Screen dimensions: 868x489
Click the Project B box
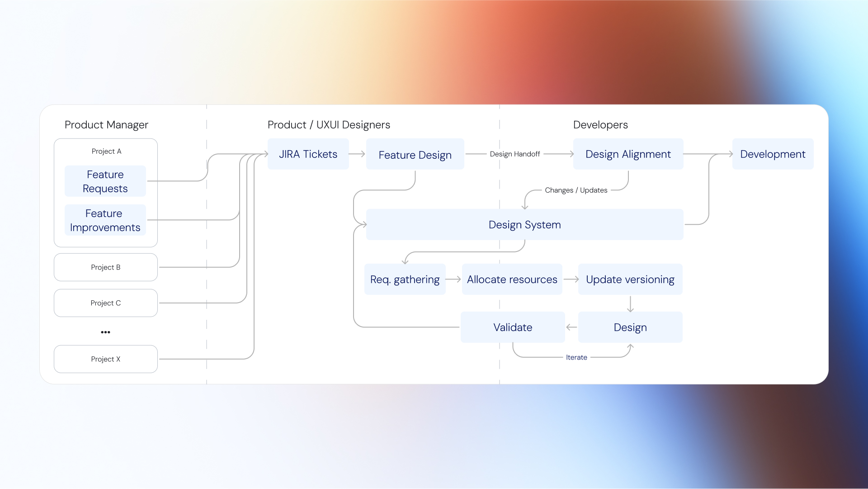(106, 267)
